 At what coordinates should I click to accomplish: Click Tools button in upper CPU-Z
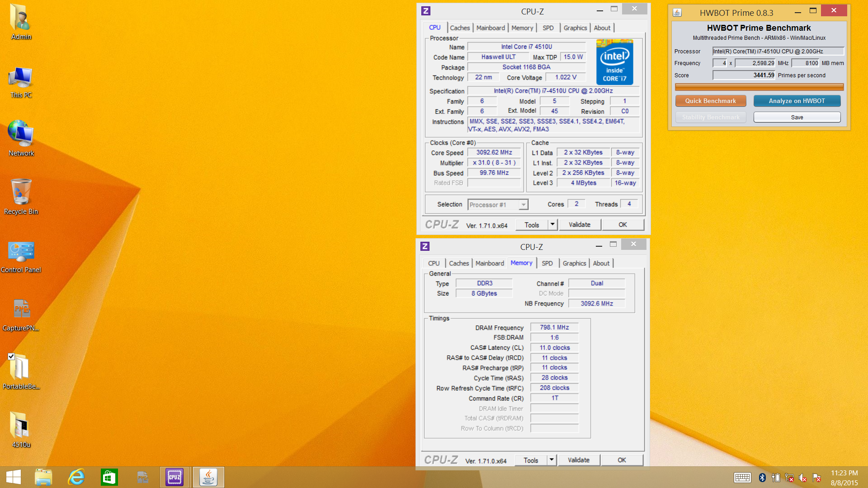(x=532, y=225)
